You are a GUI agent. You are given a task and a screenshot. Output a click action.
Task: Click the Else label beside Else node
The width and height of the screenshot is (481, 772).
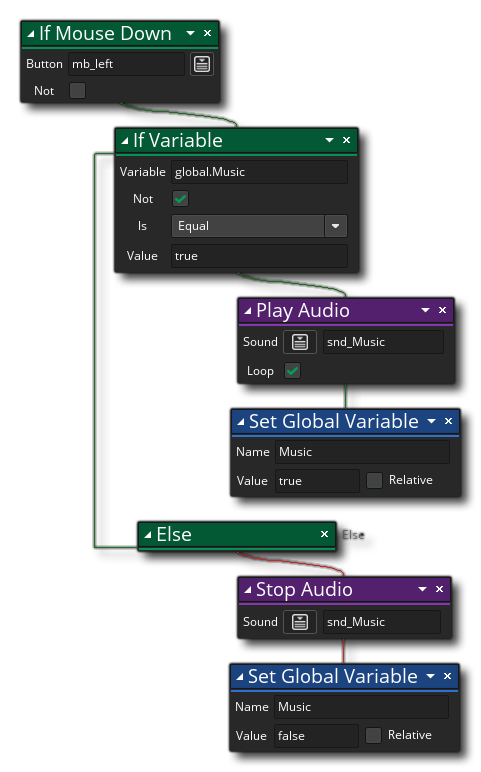[353, 535]
